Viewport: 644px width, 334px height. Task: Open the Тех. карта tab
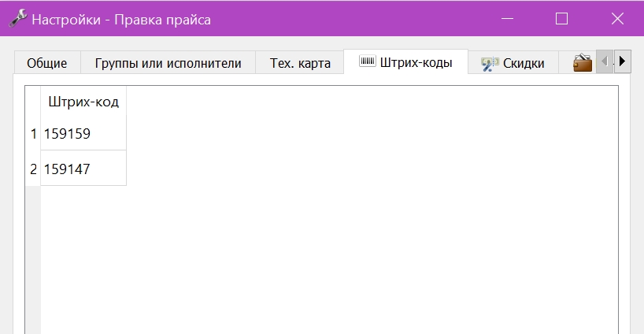tap(300, 63)
